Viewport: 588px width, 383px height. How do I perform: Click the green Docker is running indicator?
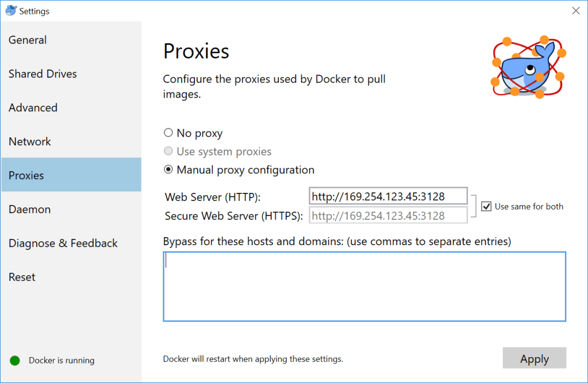coord(16,360)
